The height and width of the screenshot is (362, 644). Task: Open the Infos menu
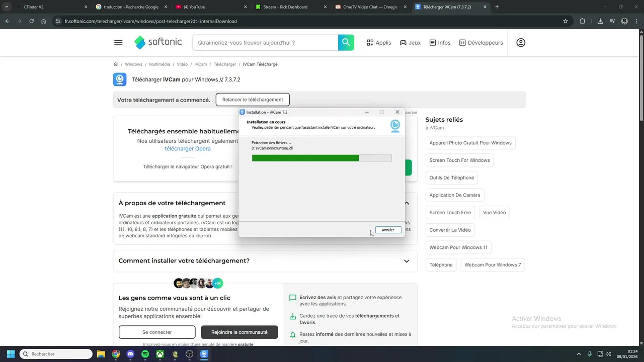[440, 43]
